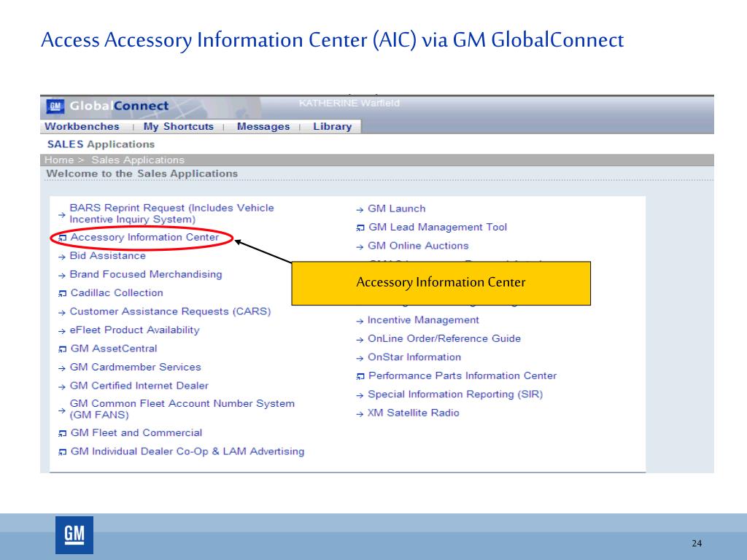Screen dimensions: 747x560
Task: Follow the GM Cardmember Services link
Action: coord(135,367)
